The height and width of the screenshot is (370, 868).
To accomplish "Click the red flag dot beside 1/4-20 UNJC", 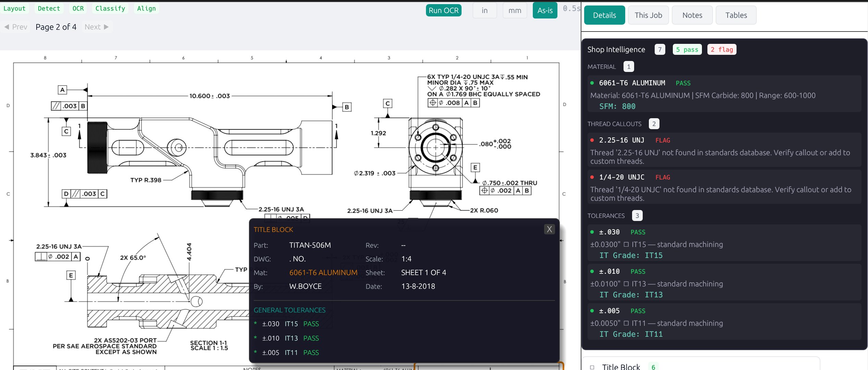I will (592, 177).
